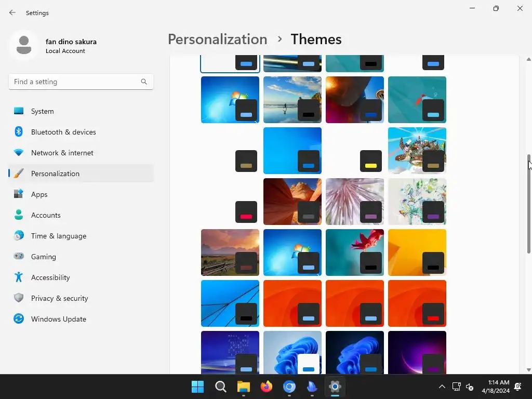Open Network & internet settings

81,153
